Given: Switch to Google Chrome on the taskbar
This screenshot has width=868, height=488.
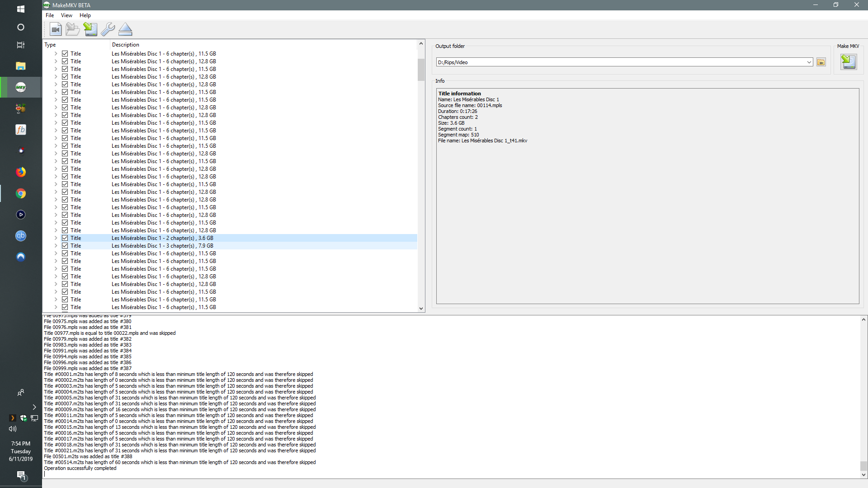Looking at the screenshot, I should (x=21, y=193).
